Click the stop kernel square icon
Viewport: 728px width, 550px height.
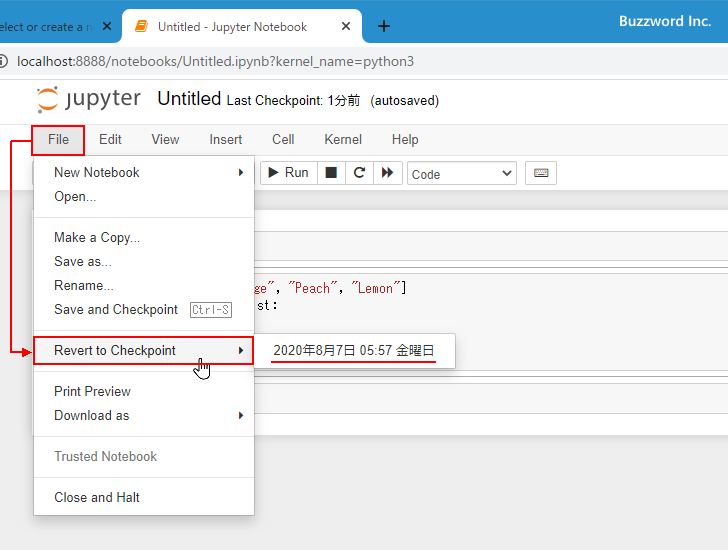pos(331,173)
